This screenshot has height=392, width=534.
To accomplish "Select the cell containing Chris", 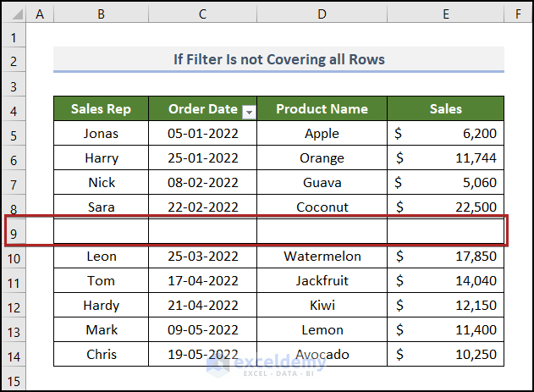I will point(101,354).
